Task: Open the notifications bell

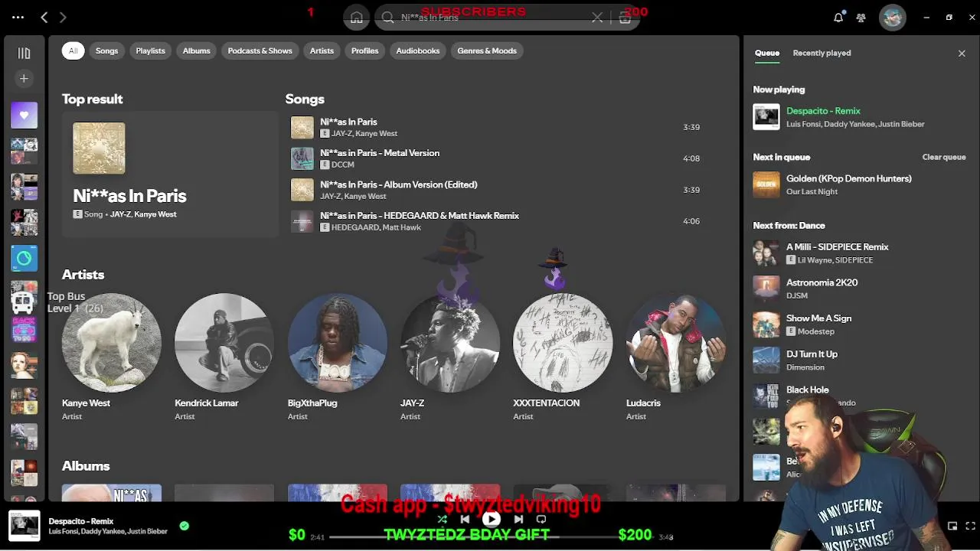Action: pos(838,17)
